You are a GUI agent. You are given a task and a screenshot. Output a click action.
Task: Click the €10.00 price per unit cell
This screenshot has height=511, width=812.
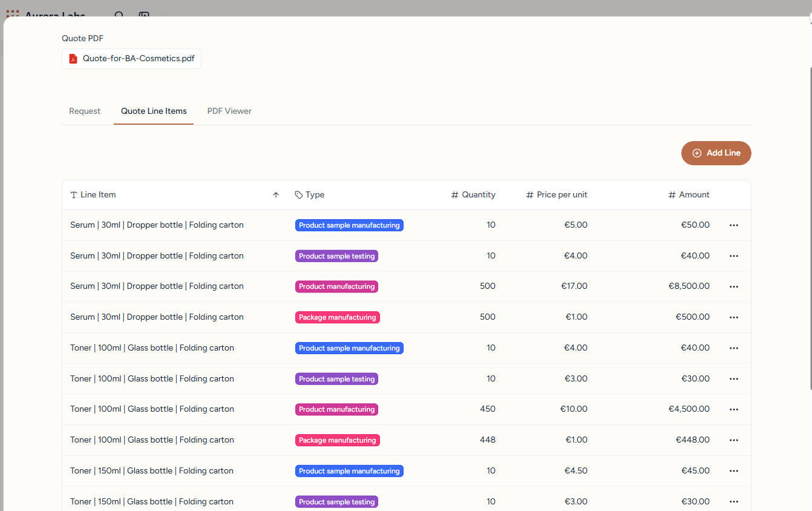(x=574, y=409)
